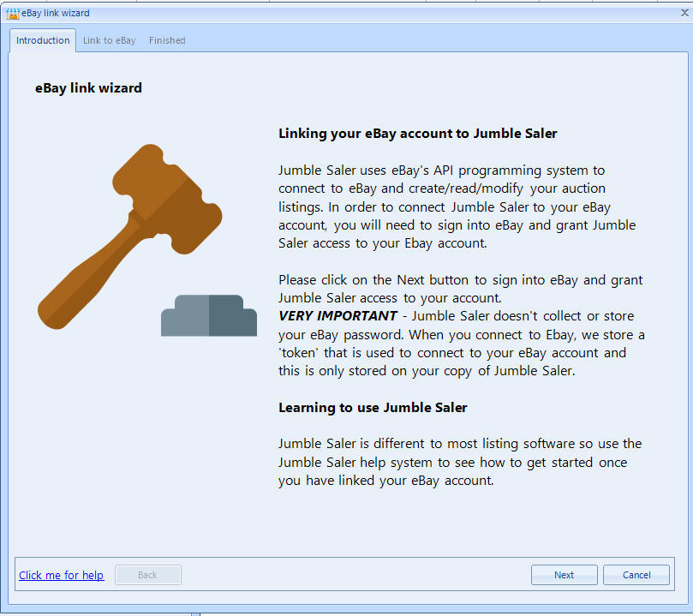The image size is (693, 616).
Task: Click the 'VERY IMPORTANT' bold text
Action: click(x=338, y=316)
